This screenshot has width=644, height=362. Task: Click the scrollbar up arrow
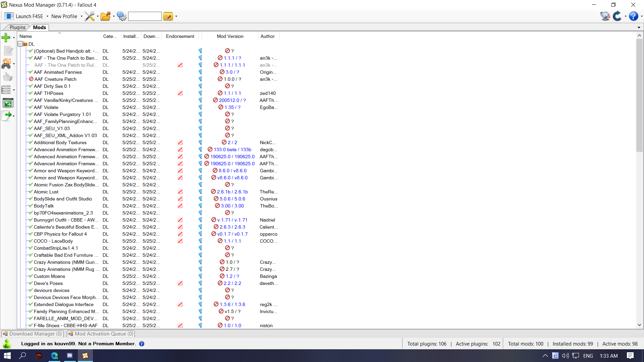pyautogui.click(x=639, y=36)
